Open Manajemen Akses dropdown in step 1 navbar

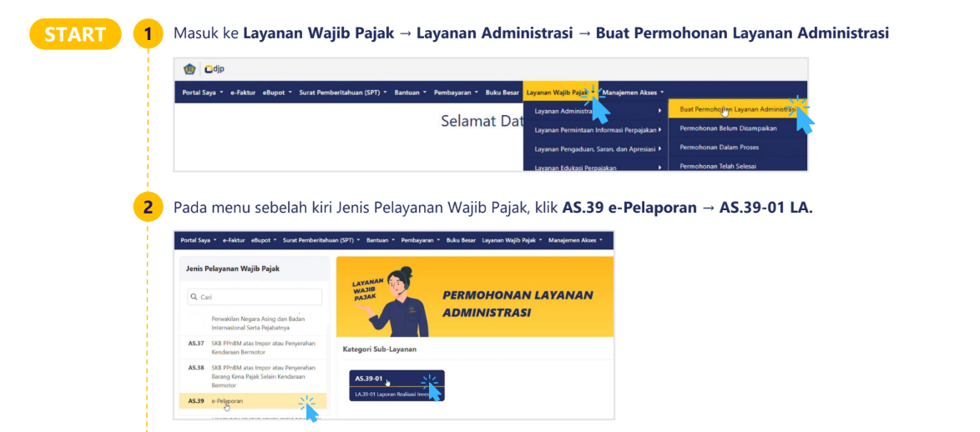click(x=633, y=93)
